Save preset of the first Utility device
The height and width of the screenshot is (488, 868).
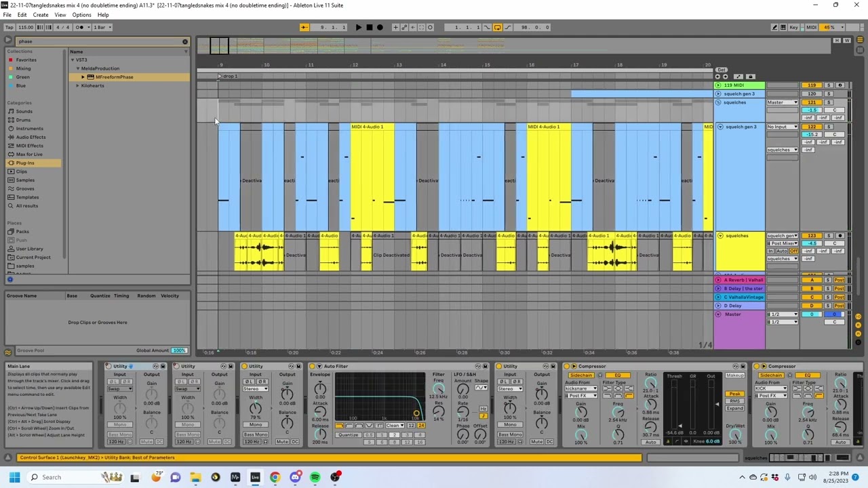pyautogui.click(x=162, y=367)
